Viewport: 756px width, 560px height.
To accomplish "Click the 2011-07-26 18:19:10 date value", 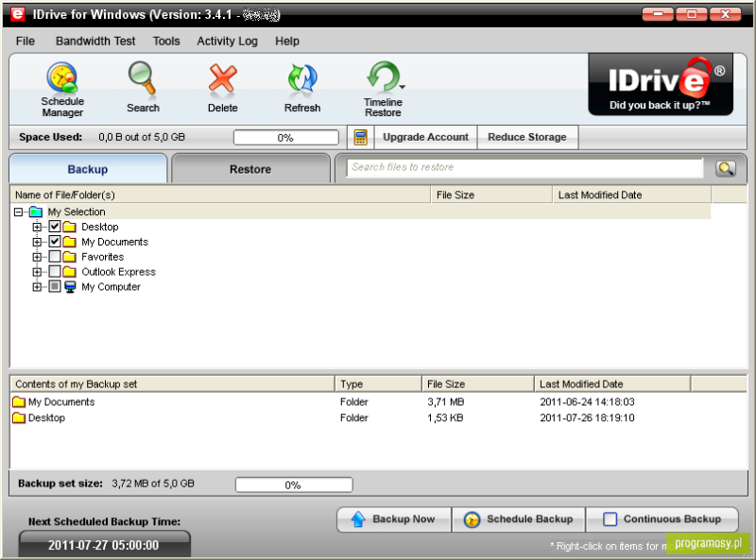I will (x=587, y=417).
